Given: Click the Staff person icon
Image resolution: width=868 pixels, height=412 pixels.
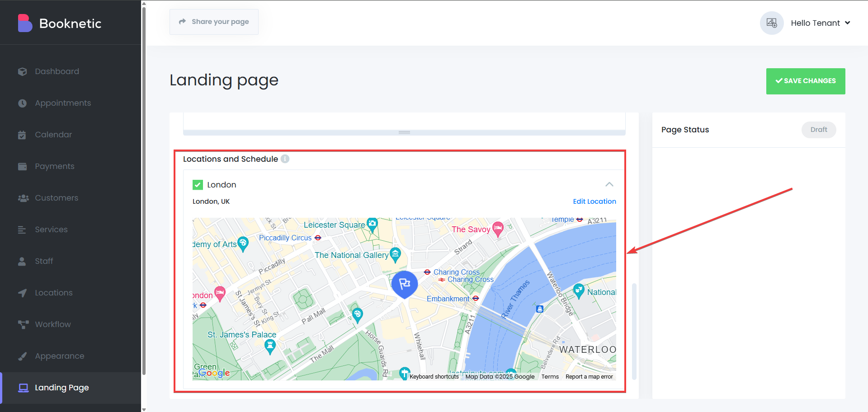Looking at the screenshot, I should (22, 261).
